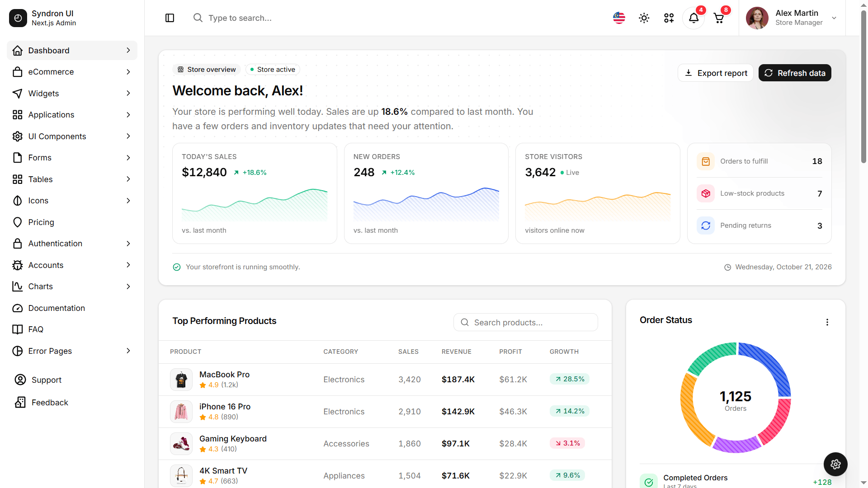Click the Pending returns icon

706,225
